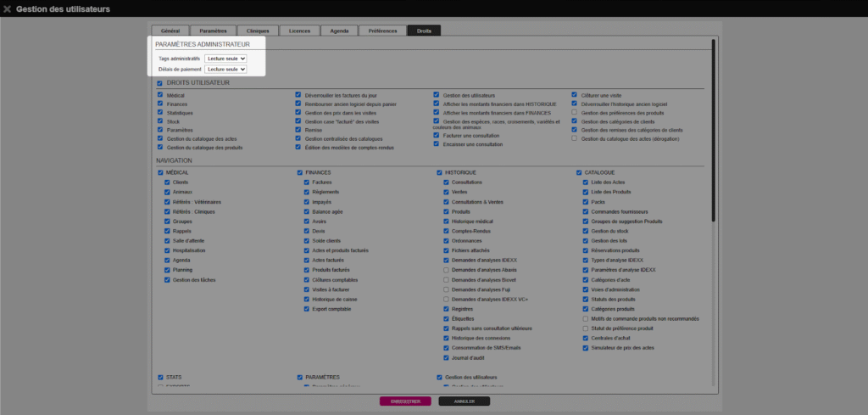Open the Délais de paiement dropdown
This screenshot has width=868, height=415.
click(225, 69)
